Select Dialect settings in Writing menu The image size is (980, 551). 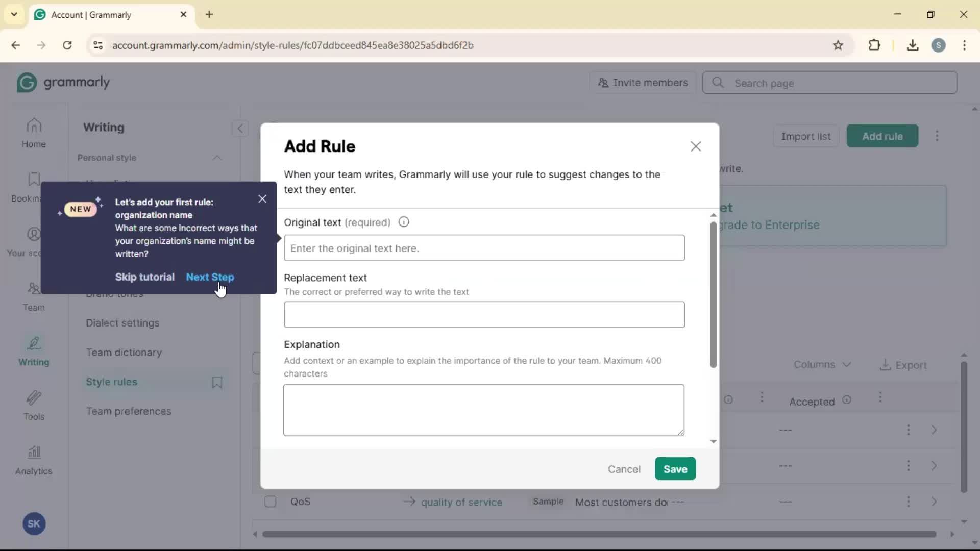122,323
